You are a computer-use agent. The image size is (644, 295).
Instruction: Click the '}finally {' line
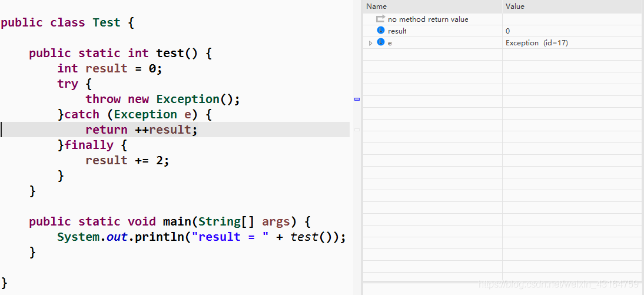click(92, 145)
